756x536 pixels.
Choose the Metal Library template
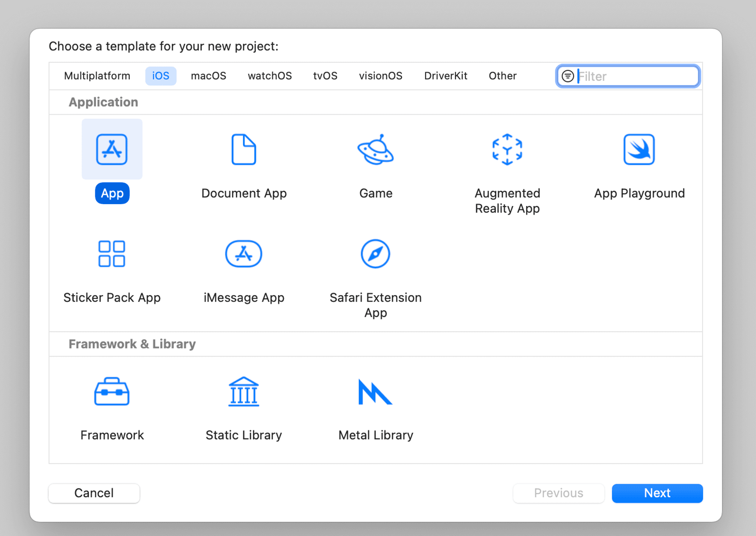click(x=376, y=392)
